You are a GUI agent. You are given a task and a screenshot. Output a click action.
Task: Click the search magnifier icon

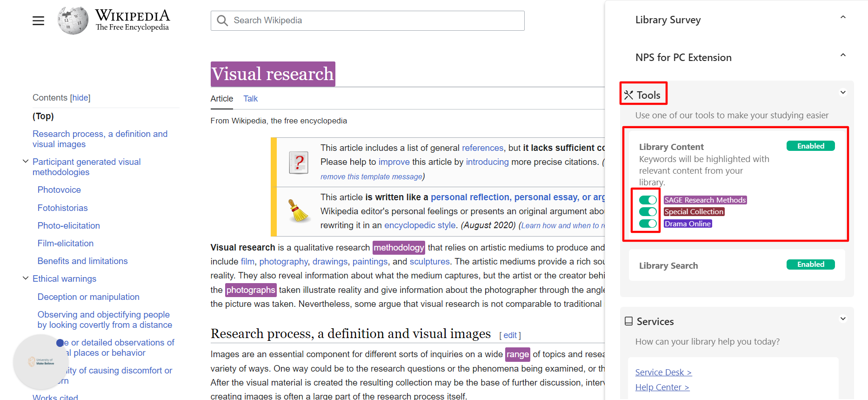click(222, 20)
